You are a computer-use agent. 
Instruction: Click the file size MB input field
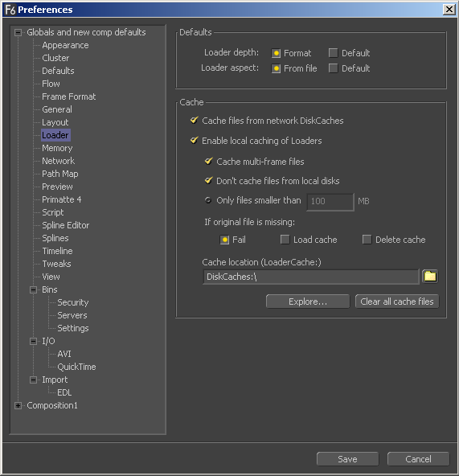tap(330, 201)
